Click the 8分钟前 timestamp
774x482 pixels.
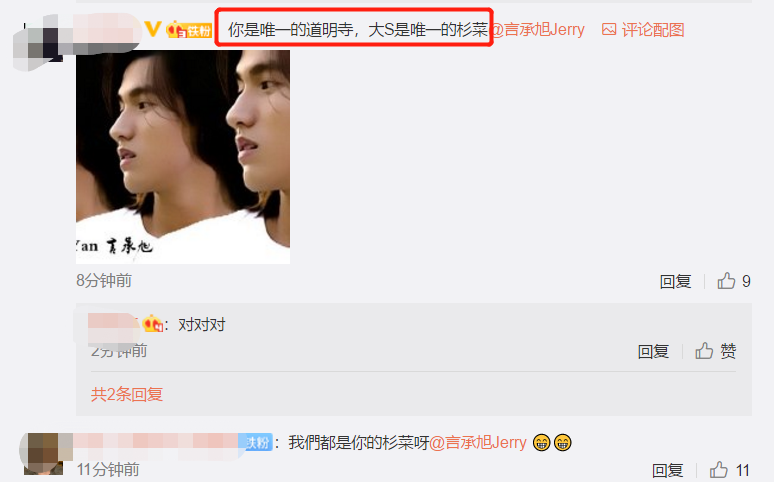pos(104,281)
